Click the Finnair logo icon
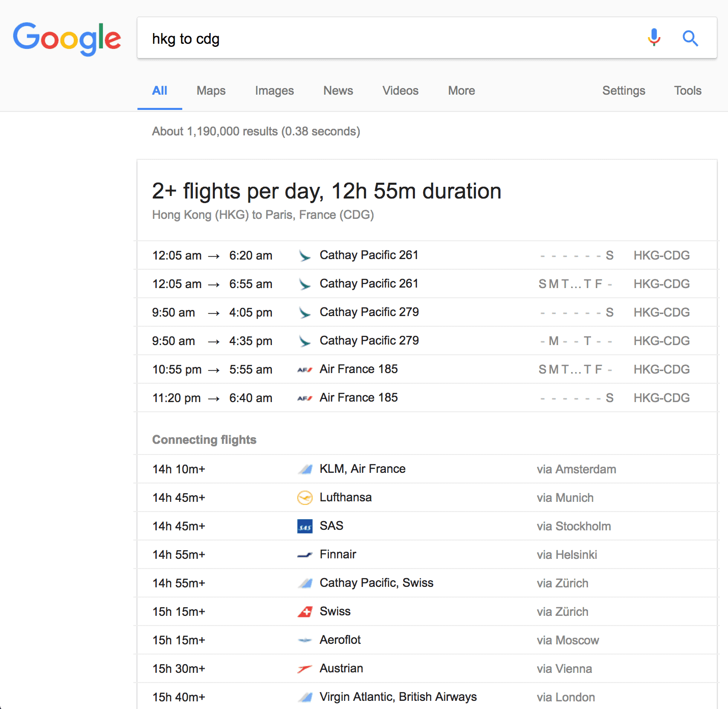The width and height of the screenshot is (728, 709). 304,555
